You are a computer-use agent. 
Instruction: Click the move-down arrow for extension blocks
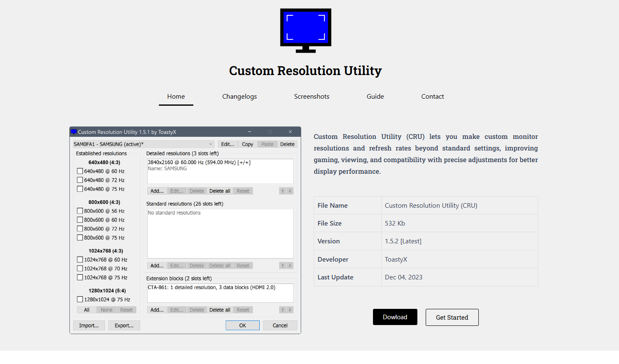(290, 310)
